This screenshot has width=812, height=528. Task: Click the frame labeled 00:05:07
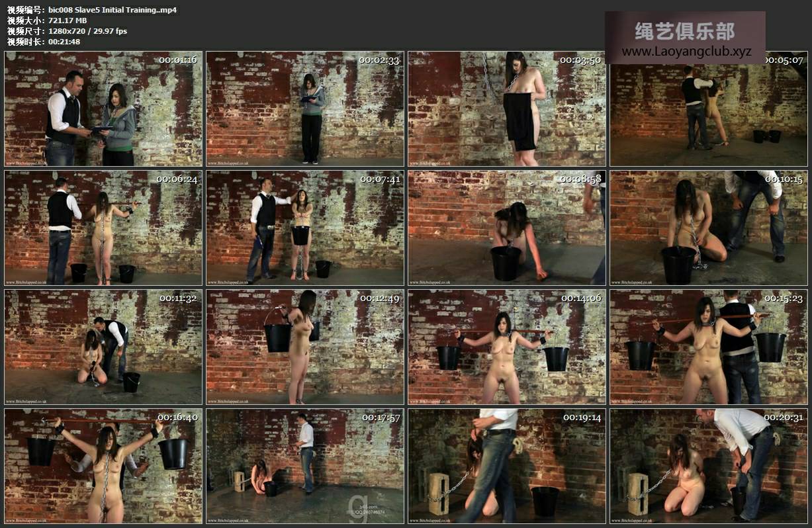click(709, 116)
